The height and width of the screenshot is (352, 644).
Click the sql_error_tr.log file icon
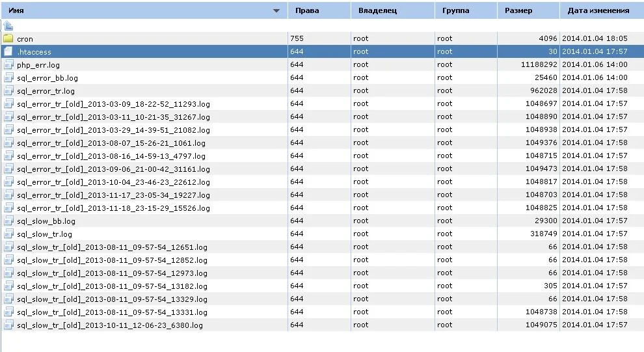[x=8, y=91]
